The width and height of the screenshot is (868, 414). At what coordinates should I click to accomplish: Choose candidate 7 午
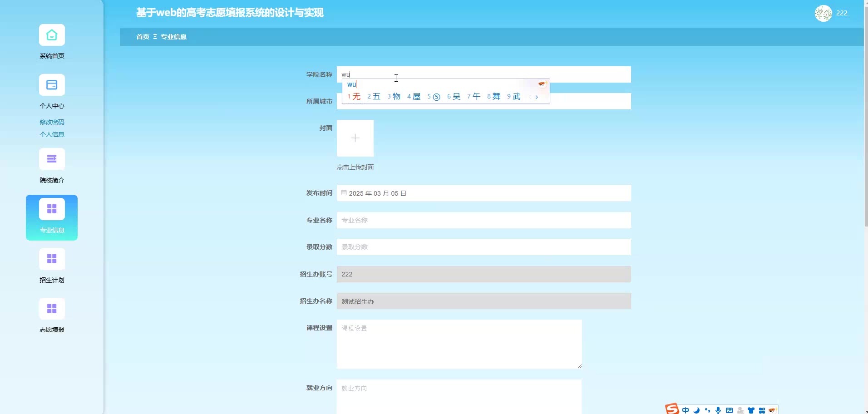pyautogui.click(x=474, y=97)
